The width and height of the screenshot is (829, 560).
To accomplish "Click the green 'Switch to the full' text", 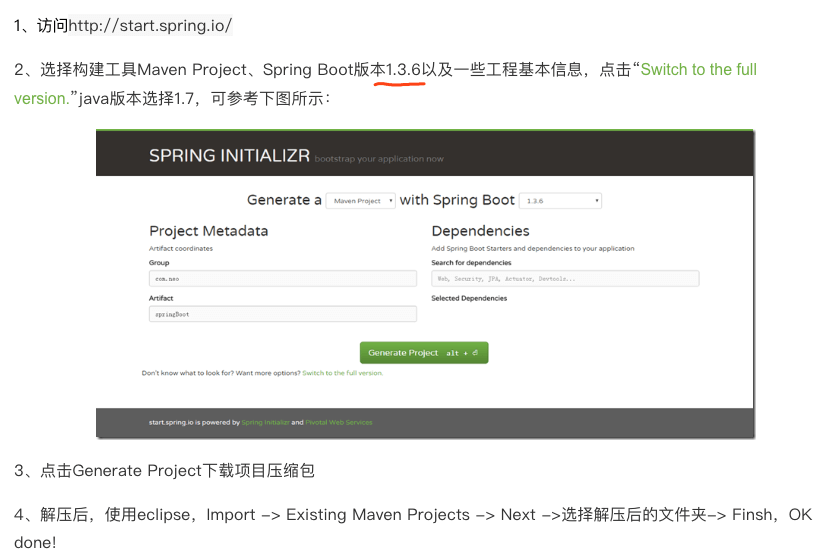I will [x=698, y=69].
